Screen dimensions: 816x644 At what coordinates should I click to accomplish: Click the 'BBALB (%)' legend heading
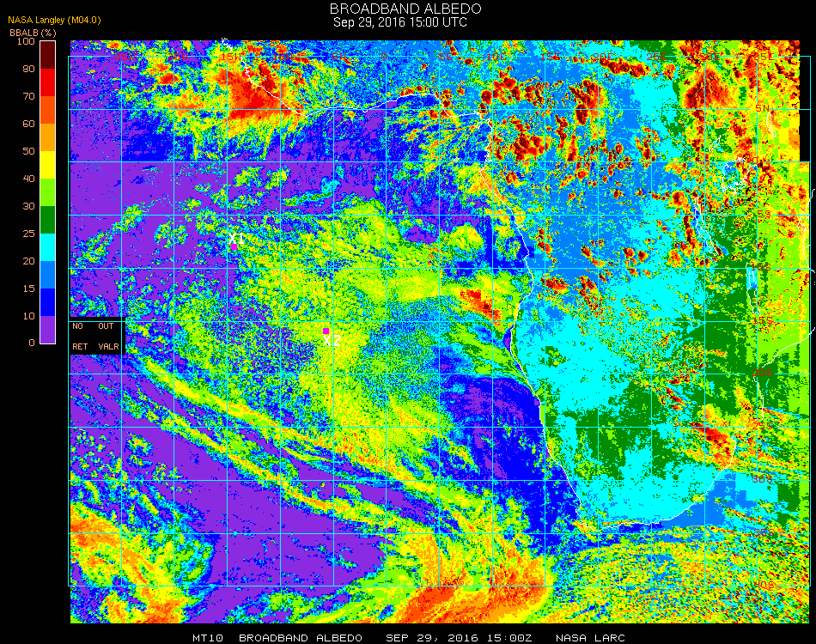coord(33,33)
